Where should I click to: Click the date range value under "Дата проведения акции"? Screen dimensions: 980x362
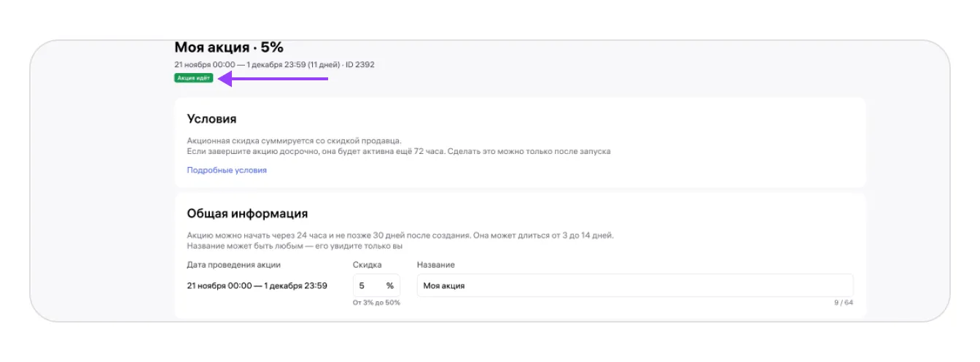[257, 286]
